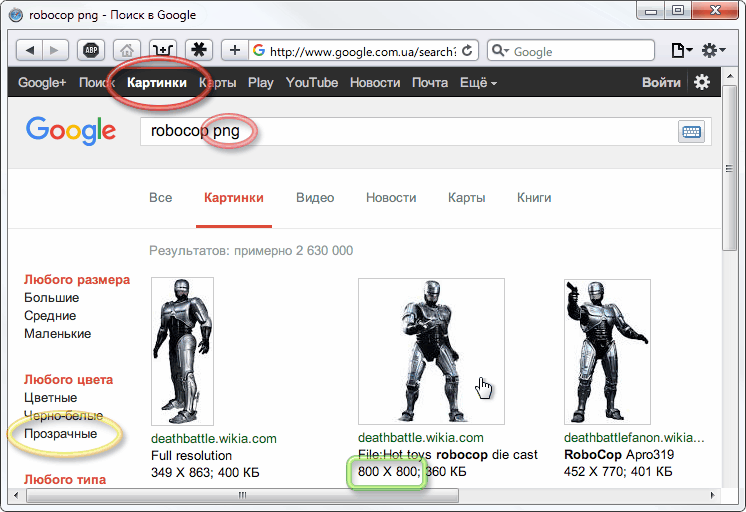Switch to the Новости results tab
This screenshot has height=512, width=746.
(391, 197)
